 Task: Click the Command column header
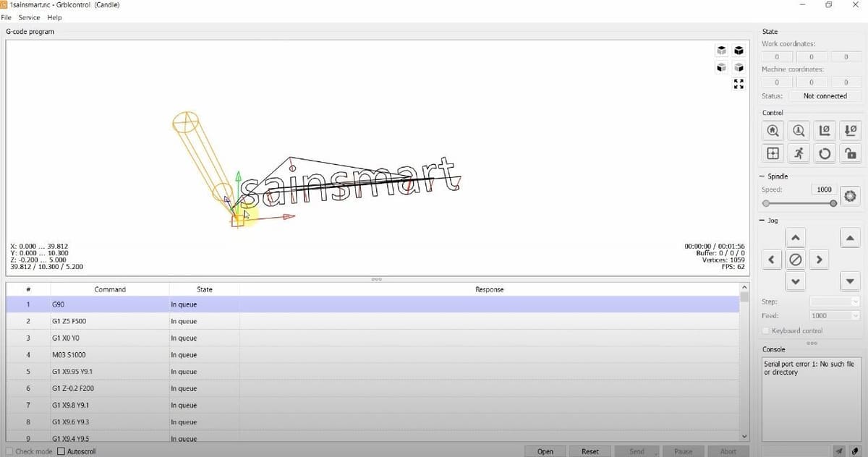pyautogui.click(x=110, y=289)
